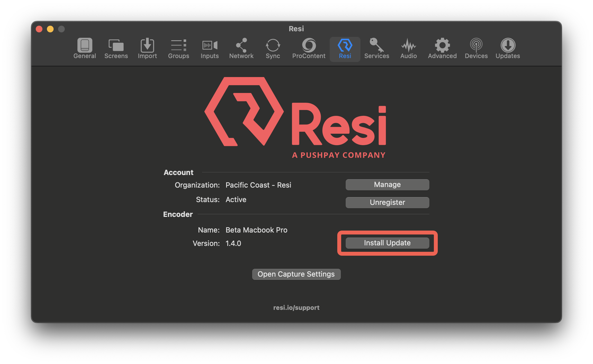Open the Screens settings icon
Screen dimensions: 593x364
[116, 48]
